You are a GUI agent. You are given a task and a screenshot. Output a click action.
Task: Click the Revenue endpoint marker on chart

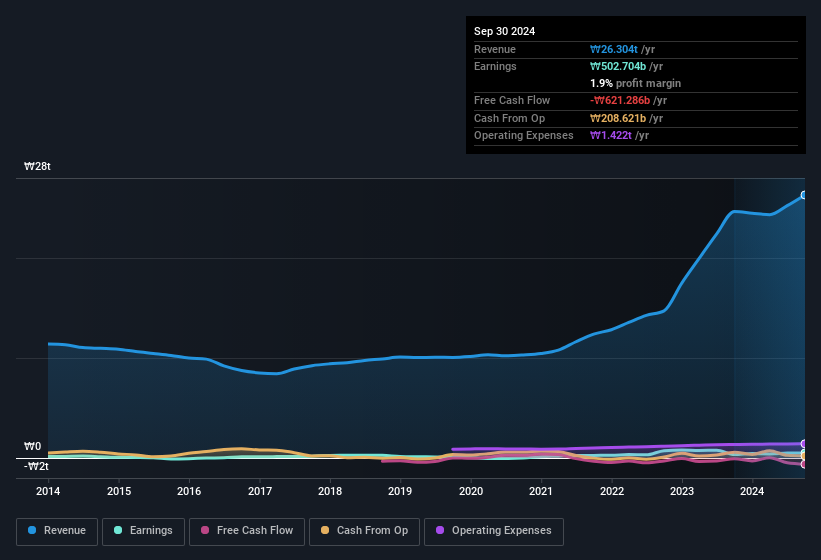pos(804,195)
